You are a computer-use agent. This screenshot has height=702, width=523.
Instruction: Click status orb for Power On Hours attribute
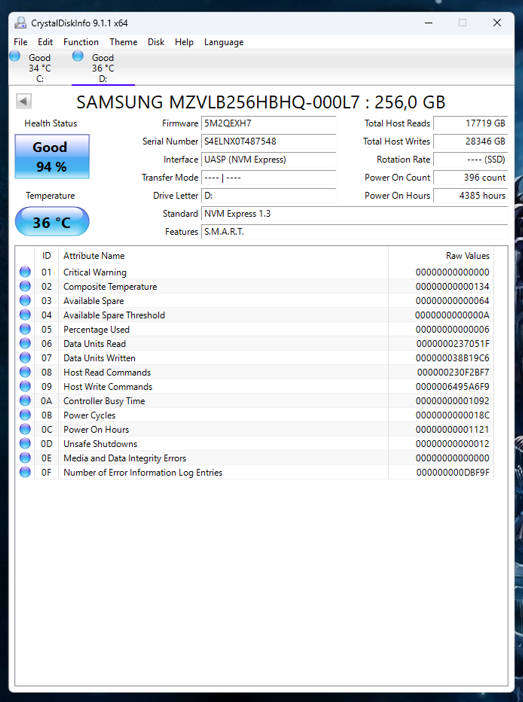[25, 429]
